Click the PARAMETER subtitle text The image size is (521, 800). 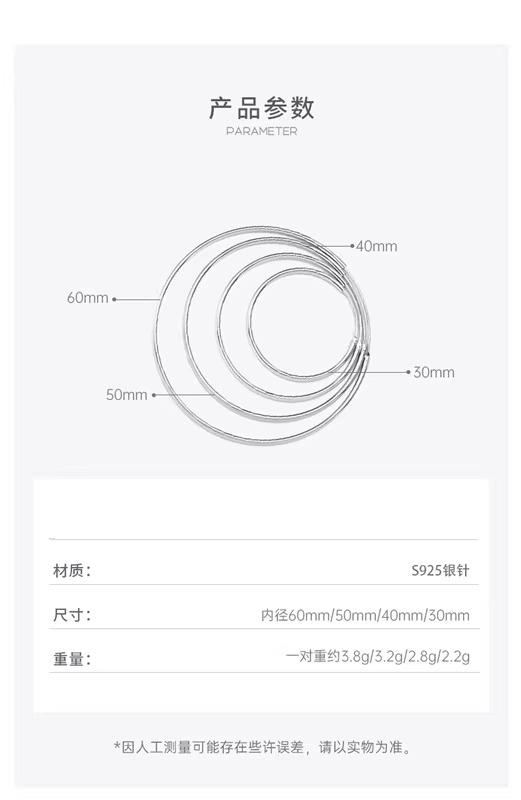[261, 131]
